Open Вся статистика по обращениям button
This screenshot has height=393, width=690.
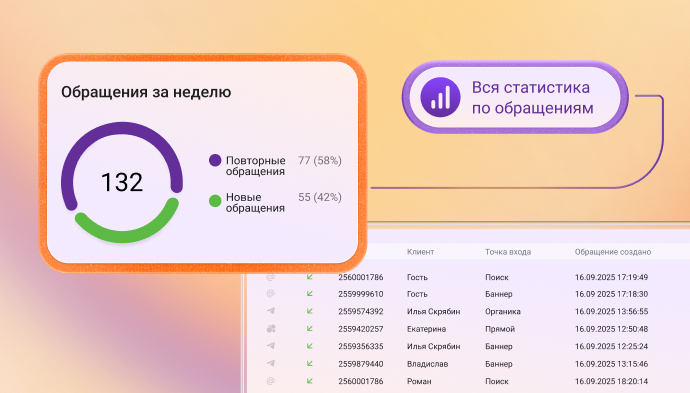tap(515, 97)
